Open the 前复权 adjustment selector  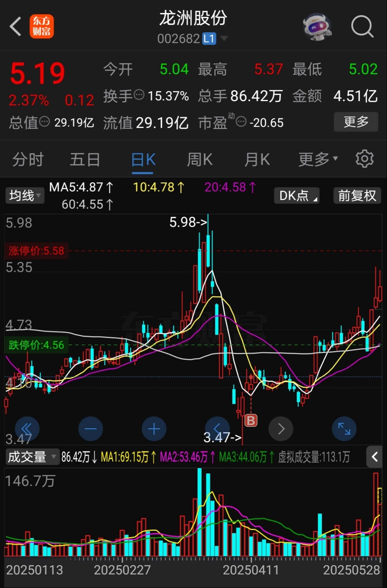[357, 196]
